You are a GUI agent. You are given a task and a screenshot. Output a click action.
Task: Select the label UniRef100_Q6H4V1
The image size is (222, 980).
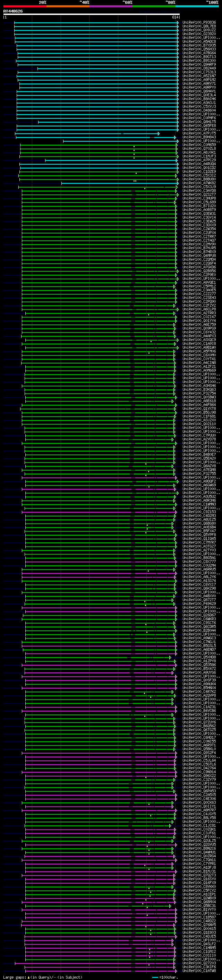pyautogui.click(x=199, y=91)
